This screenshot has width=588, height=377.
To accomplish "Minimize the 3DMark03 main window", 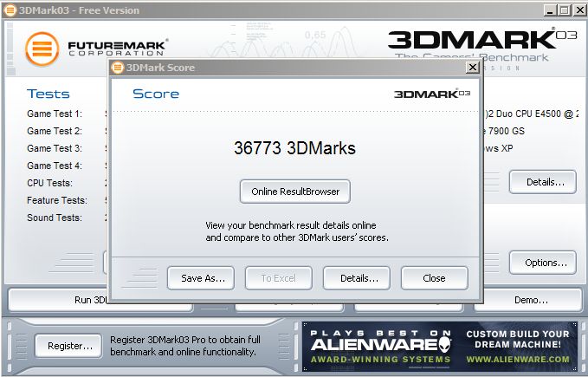I will [550, 10].
